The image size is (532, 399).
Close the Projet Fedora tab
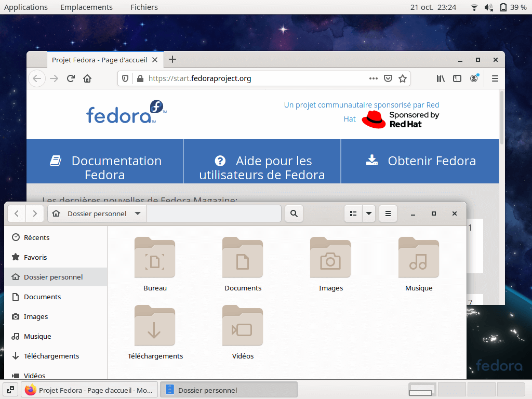click(x=155, y=60)
